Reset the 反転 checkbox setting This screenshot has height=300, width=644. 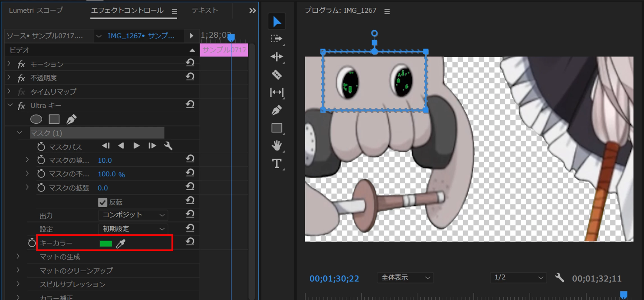click(190, 201)
